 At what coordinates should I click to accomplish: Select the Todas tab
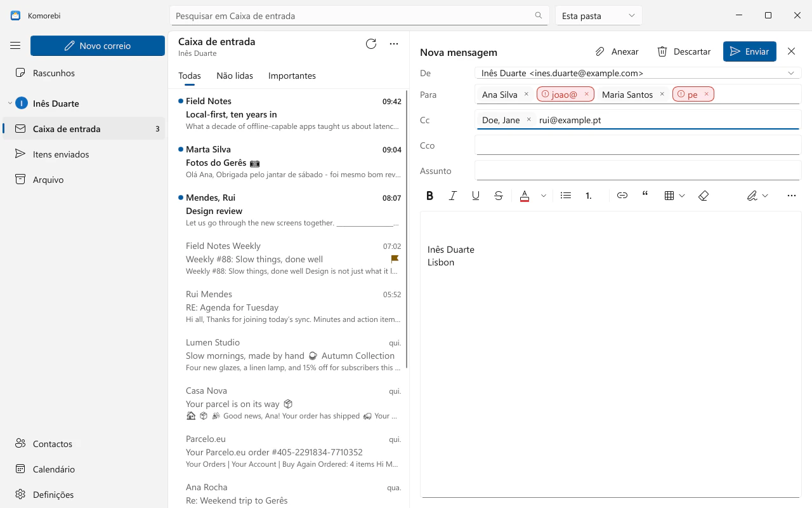190,76
